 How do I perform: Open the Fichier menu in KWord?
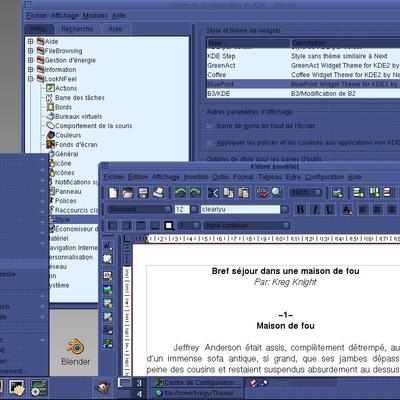pyautogui.click(x=113, y=177)
